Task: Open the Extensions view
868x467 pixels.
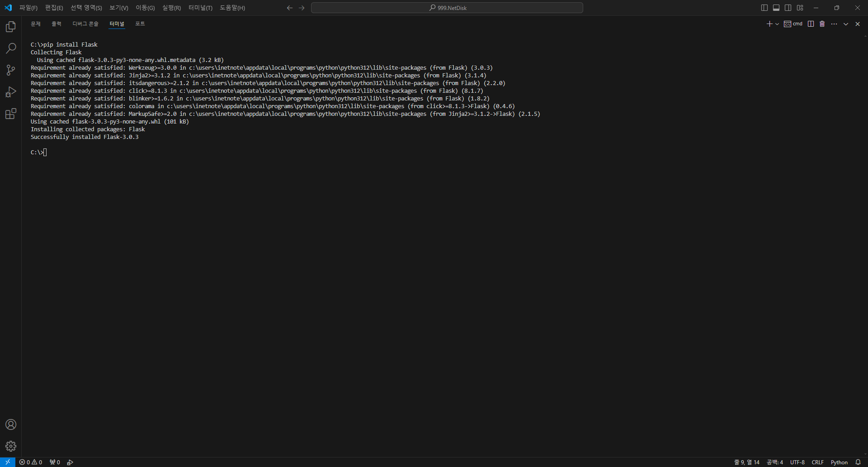Action: (x=11, y=114)
